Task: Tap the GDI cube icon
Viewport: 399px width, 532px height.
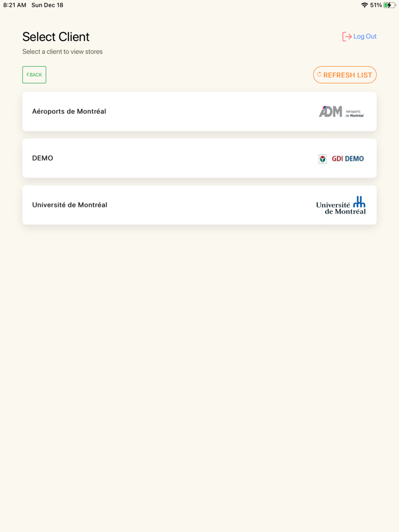Action: pos(323,159)
